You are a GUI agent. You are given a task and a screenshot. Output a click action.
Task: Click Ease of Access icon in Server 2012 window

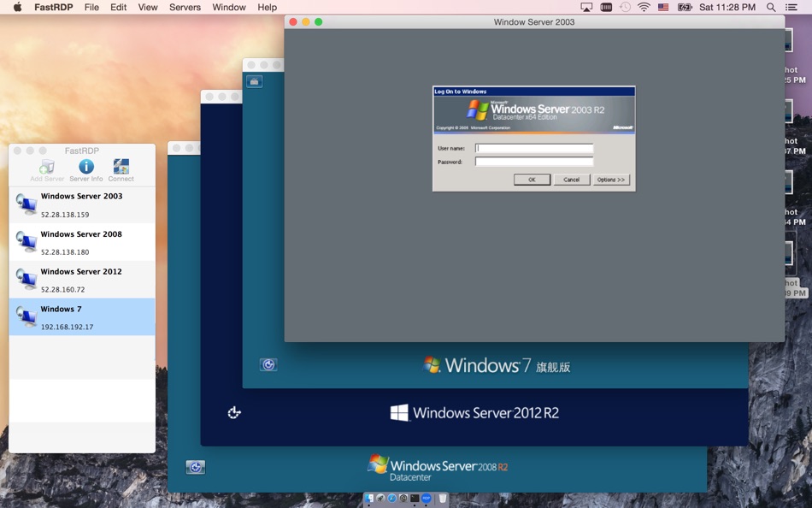[x=234, y=412]
